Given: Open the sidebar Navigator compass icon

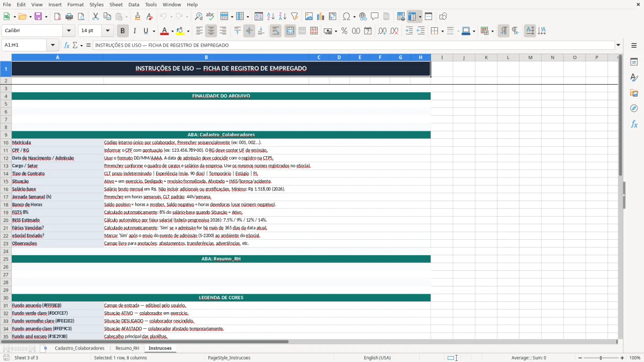Looking at the screenshot, I should tap(634, 108).
